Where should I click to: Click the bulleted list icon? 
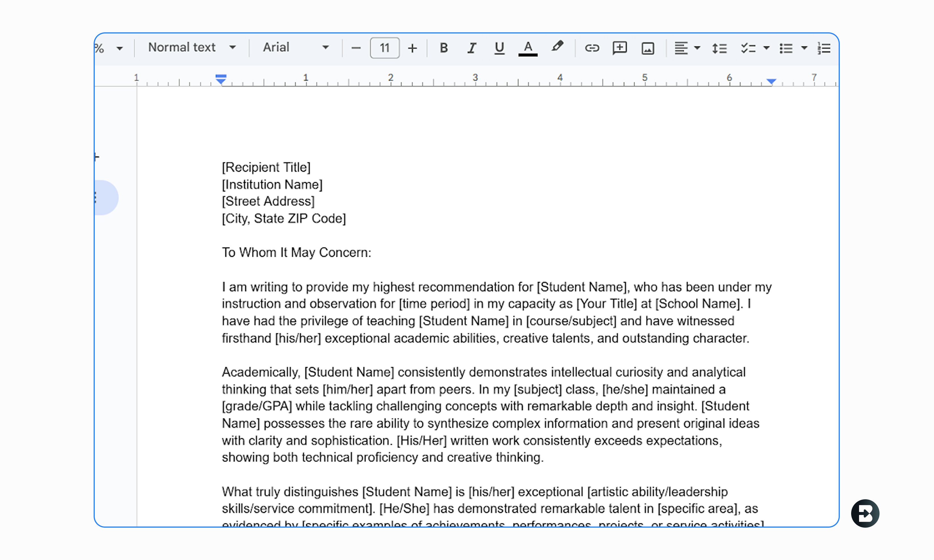[x=786, y=48]
